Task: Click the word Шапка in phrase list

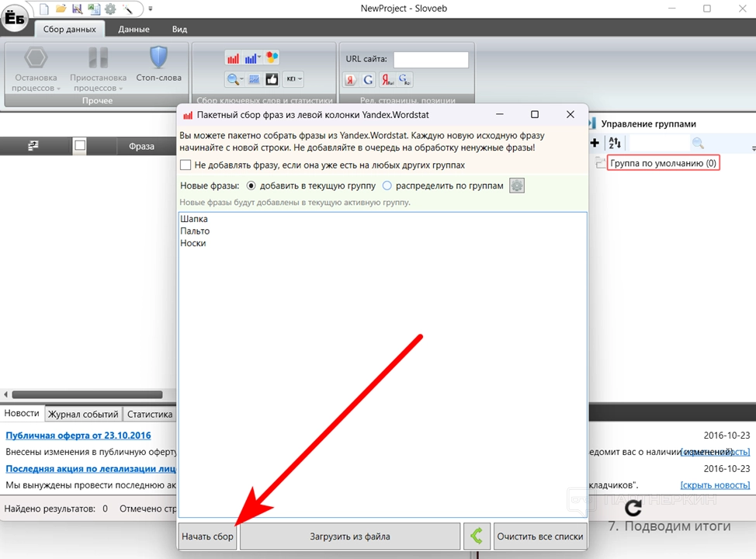Action: [194, 219]
